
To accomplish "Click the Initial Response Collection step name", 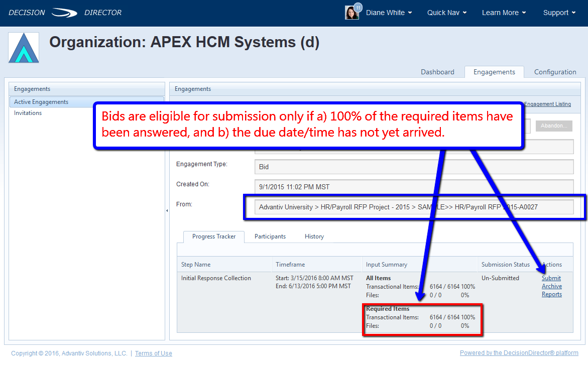I will [216, 278].
